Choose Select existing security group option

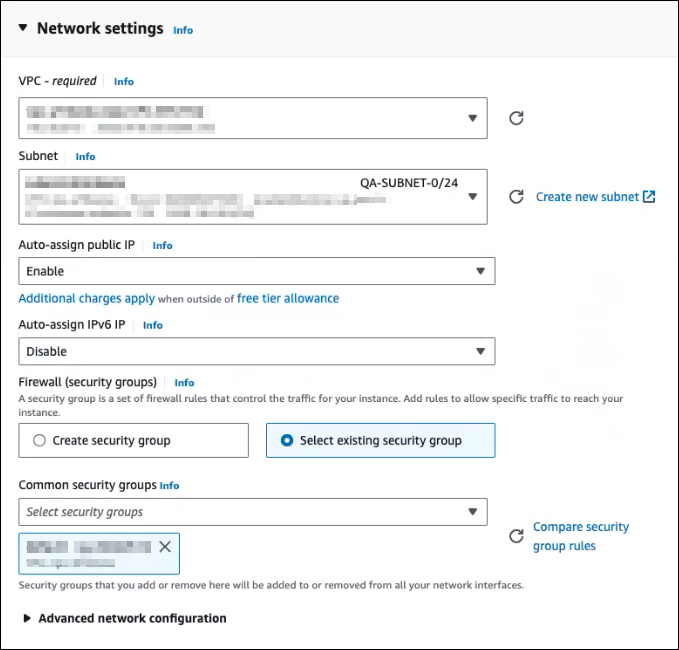(288, 440)
